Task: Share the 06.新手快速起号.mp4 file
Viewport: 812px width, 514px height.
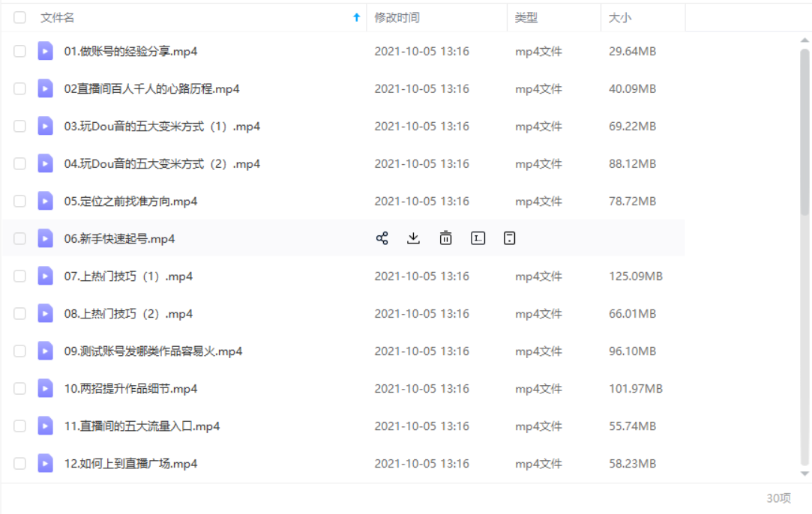Action: click(382, 238)
